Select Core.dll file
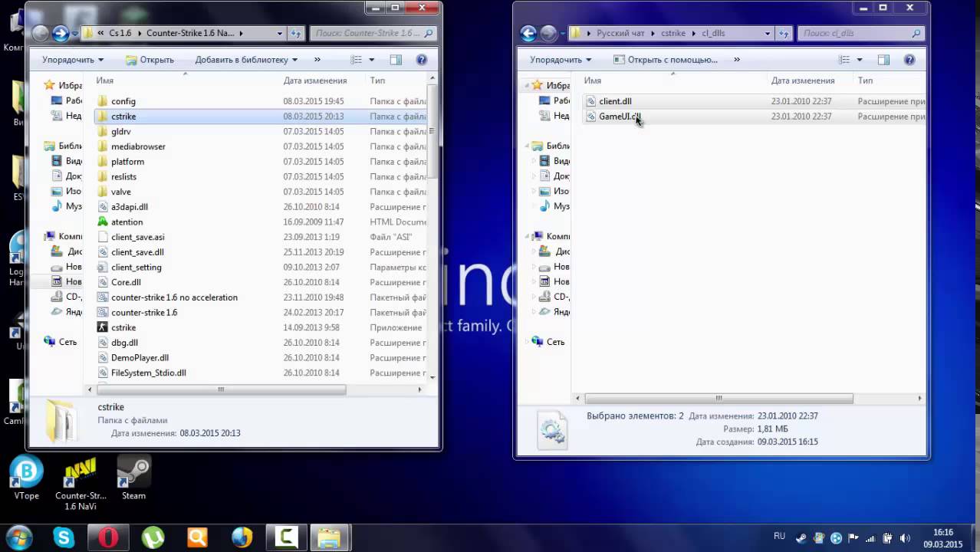Image resolution: width=980 pixels, height=552 pixels. [x=126, y=282]
